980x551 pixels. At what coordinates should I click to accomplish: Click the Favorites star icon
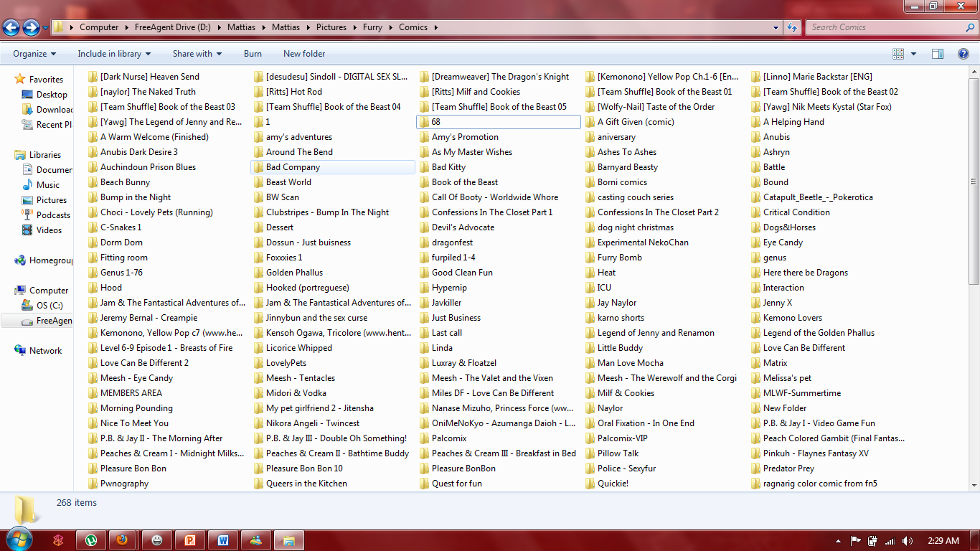pos(20,79)
